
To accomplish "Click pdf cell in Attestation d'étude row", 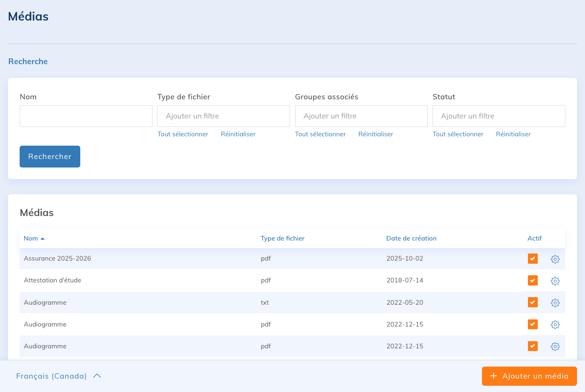I will (266, 281).
